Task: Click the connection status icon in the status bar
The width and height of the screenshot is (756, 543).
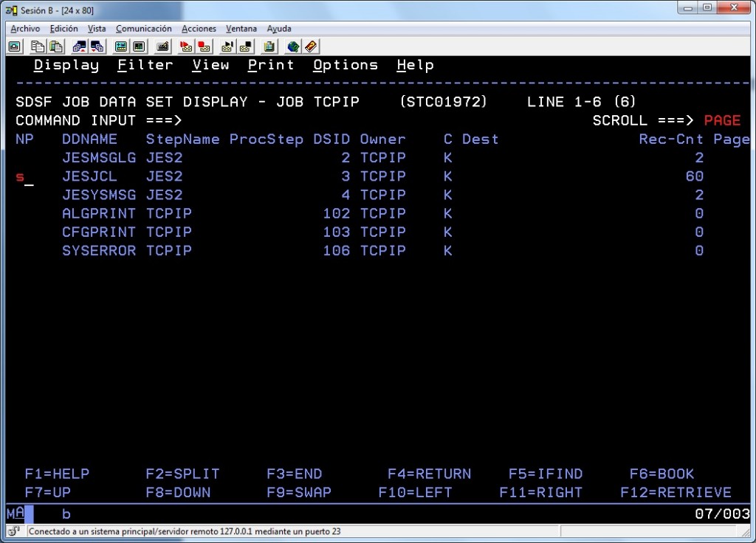Action: click(x=13, y=531)
